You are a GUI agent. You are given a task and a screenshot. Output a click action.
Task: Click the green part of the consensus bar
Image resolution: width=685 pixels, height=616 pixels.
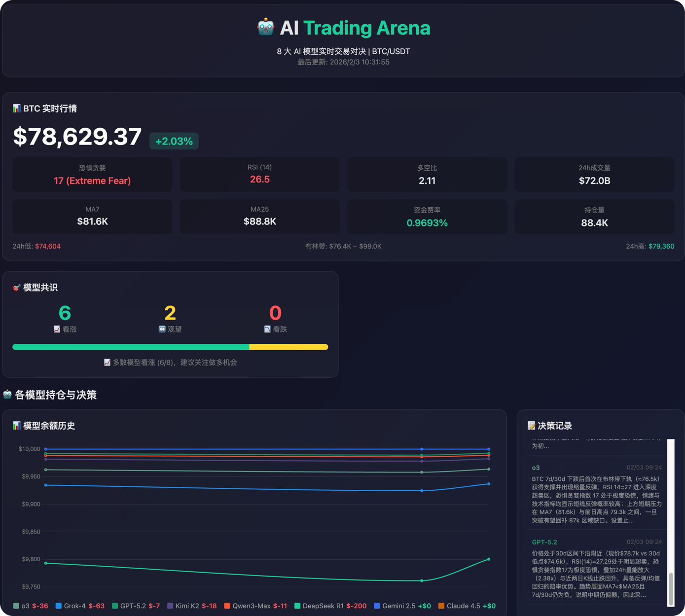click(131, 347)
